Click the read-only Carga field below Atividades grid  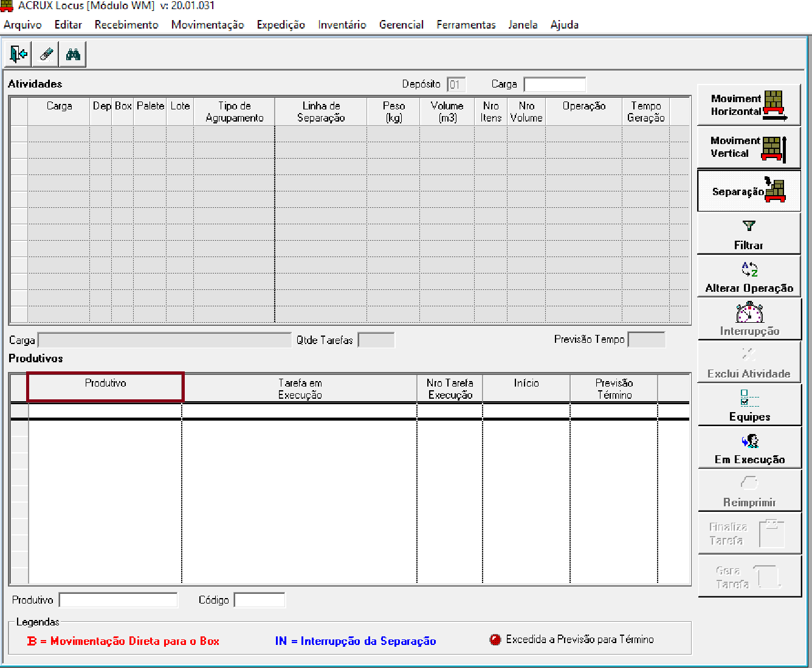pos(165,340)
